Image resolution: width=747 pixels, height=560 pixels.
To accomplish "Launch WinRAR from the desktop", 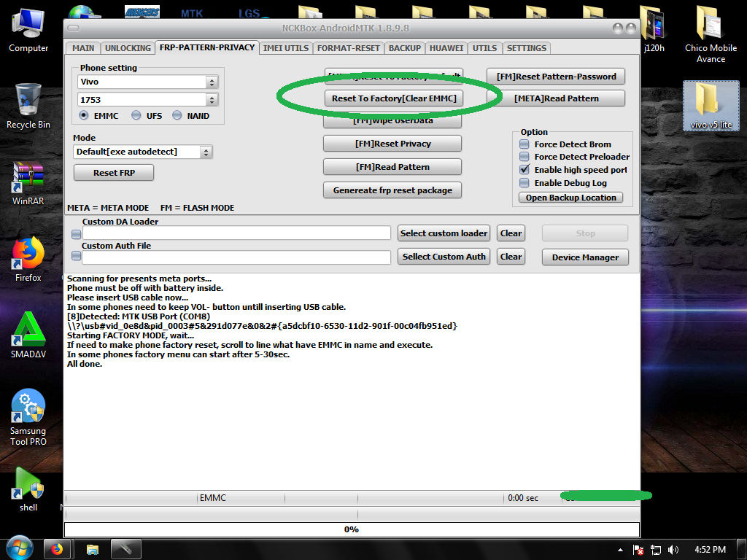I will click(x=28, y=183).
